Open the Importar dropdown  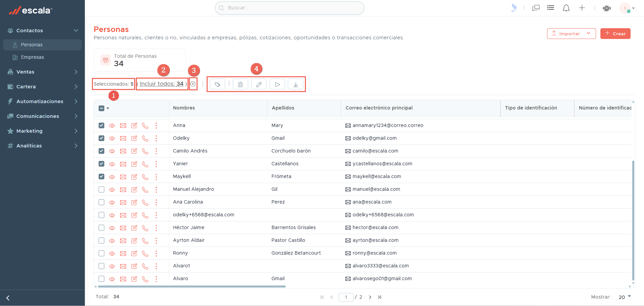(x=571, y=34)
